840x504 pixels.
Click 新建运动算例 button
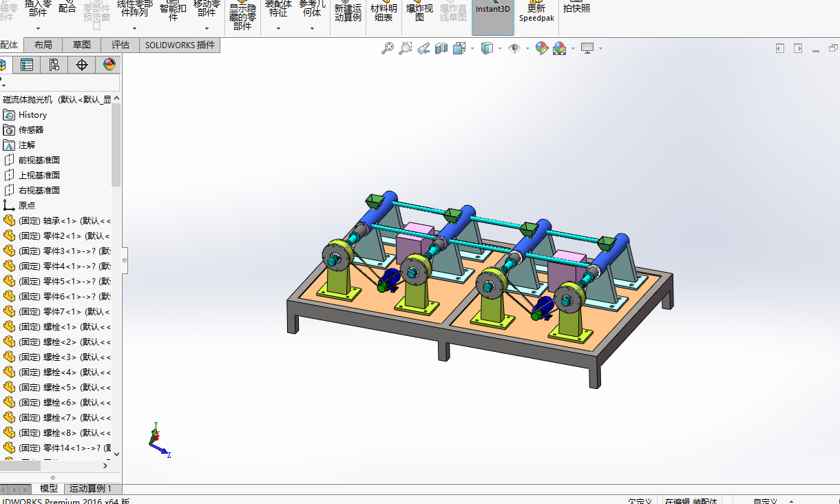[348, 12]
